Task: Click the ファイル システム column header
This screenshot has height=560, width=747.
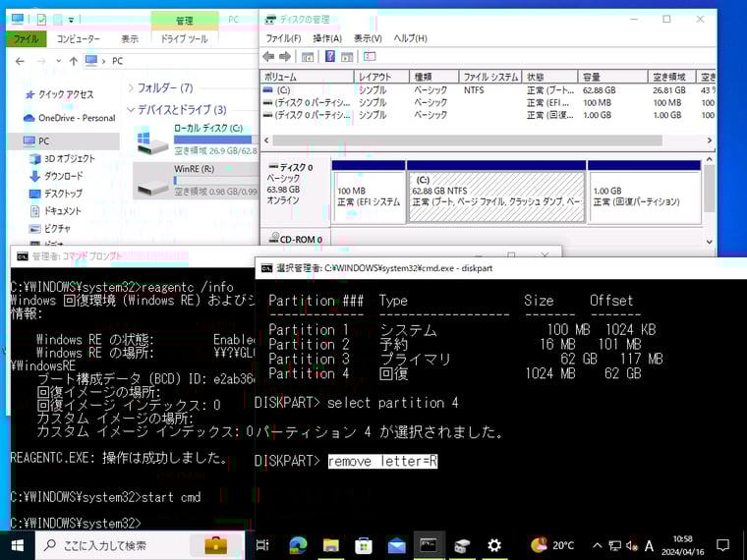Action: coord(490,77)
